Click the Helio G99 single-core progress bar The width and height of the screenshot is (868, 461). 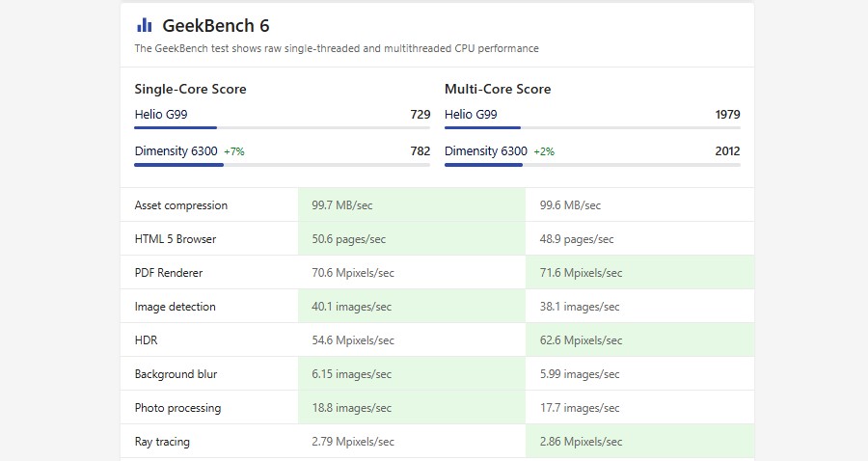tap(282, 127)
